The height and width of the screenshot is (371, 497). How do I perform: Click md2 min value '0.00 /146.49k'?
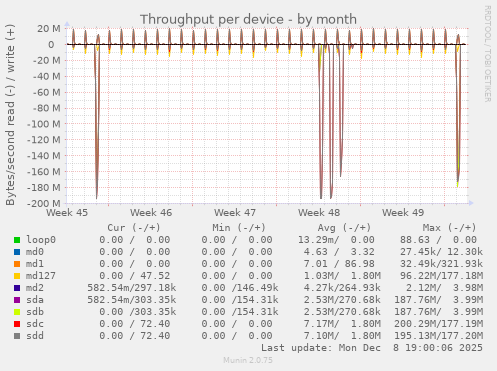240,288
